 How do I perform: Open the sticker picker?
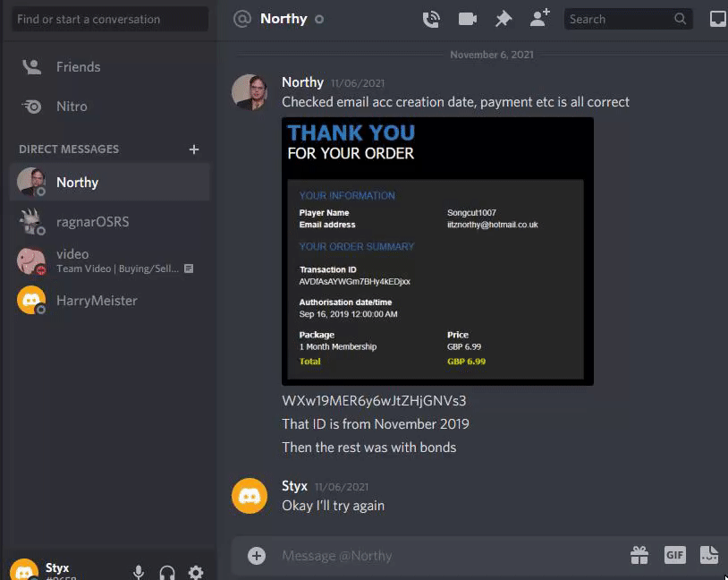709,555
